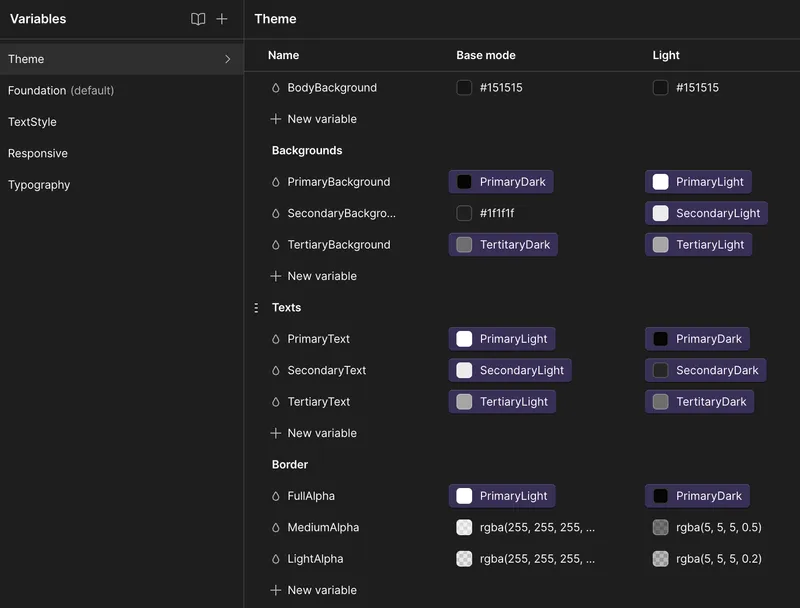Image resolution: width=800 pixels, height=608 pixels.
Task: Click the rgba(5, 5, 5, 0.5) swatch for MediumAlpha
Action: pyautogui.click(x=660, y=528)
